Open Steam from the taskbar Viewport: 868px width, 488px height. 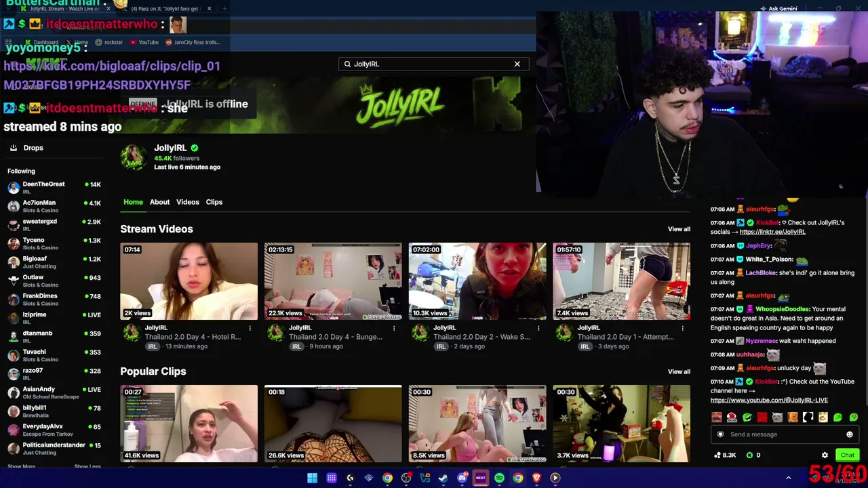[443, 478]
